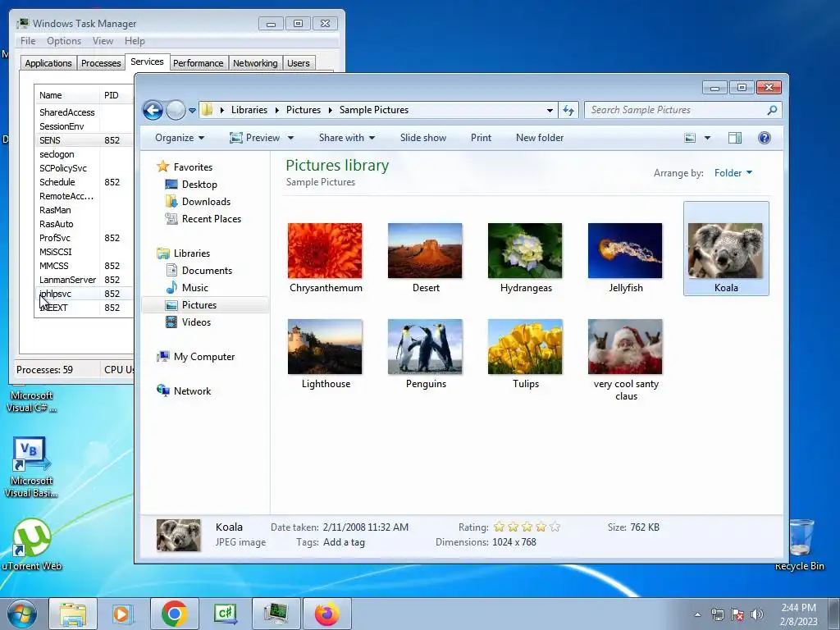Click Print in the Explorer toolbar
The height and width of the screenshot is (630, 840).
click(481, 138)
